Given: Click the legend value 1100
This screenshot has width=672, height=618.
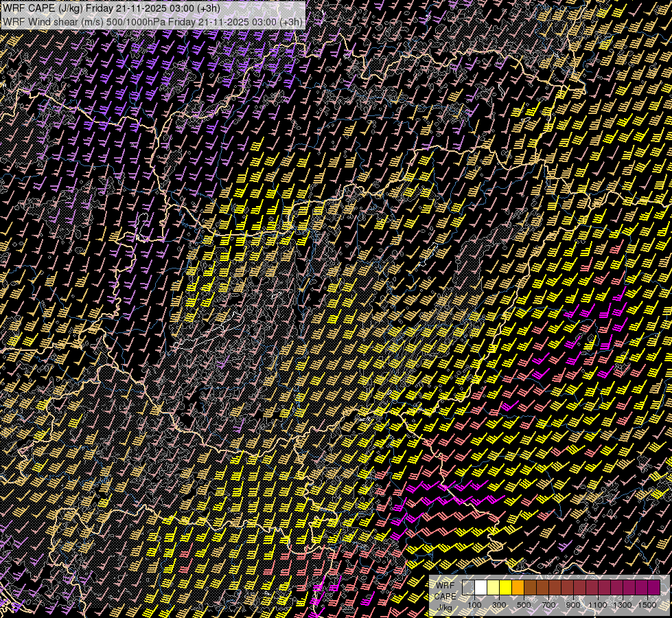Looking at the screenshot, I should click(597, 605).
